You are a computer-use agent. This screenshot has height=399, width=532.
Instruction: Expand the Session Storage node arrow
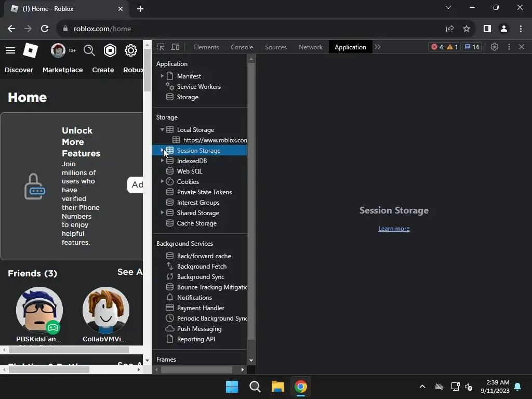(162, 150)
